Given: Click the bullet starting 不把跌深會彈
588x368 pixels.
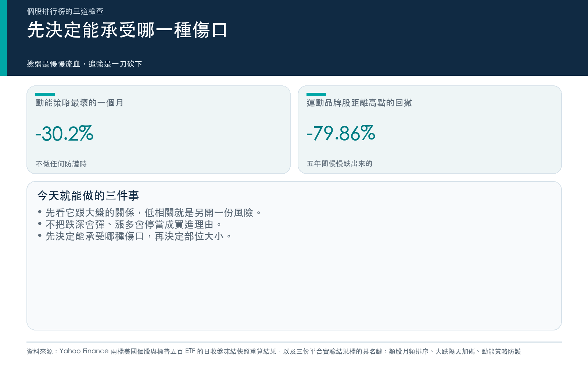Looking at the screenshot, I should pos(130,224).
